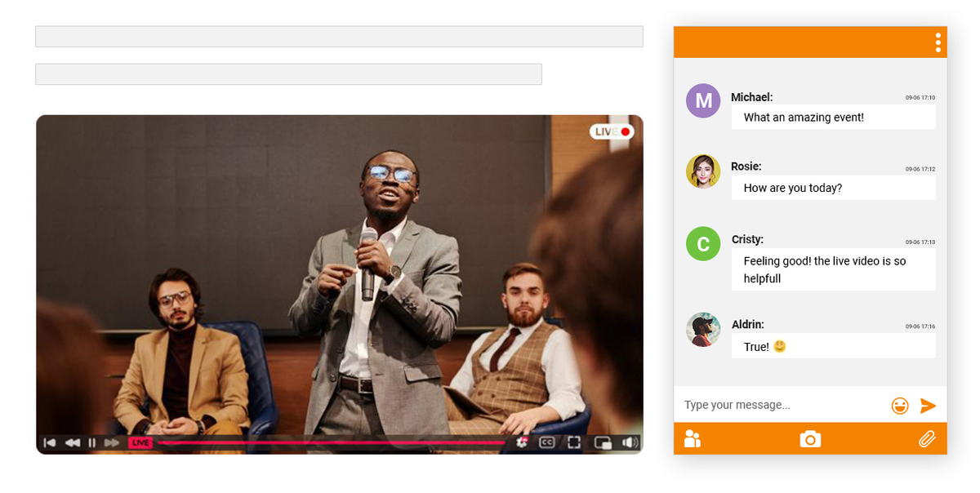Jump to live with the red LIVE button
This screenshot has width=980, height=493.
140,442
